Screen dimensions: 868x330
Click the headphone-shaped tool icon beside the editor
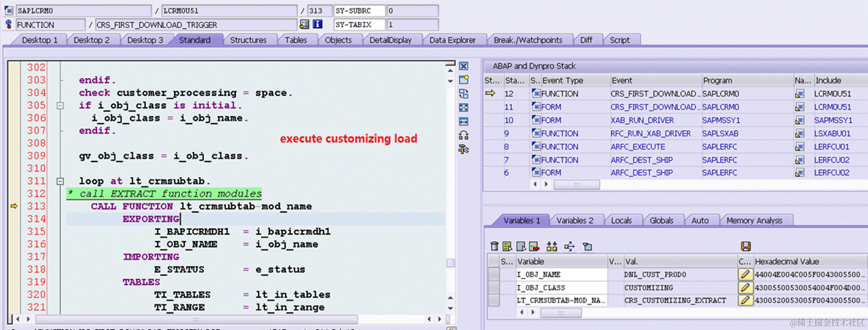463,136
